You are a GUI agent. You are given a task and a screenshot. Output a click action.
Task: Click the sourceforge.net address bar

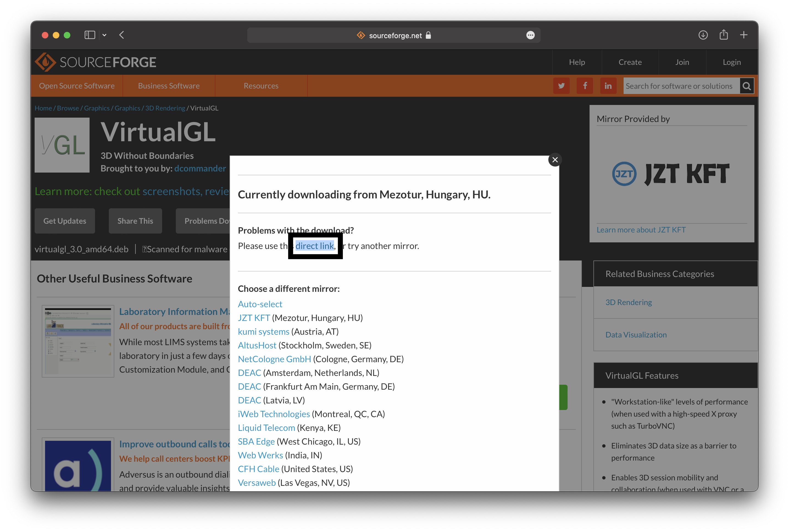(x=393, y=35)
